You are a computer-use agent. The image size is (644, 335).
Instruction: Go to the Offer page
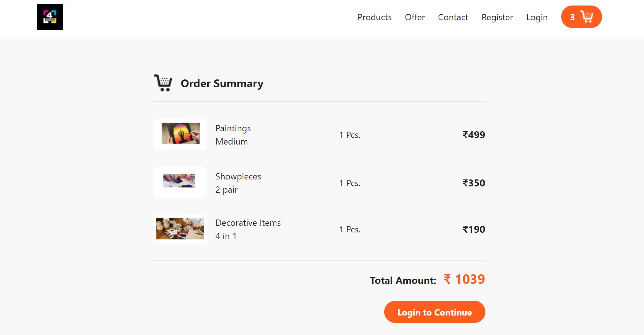415,17
